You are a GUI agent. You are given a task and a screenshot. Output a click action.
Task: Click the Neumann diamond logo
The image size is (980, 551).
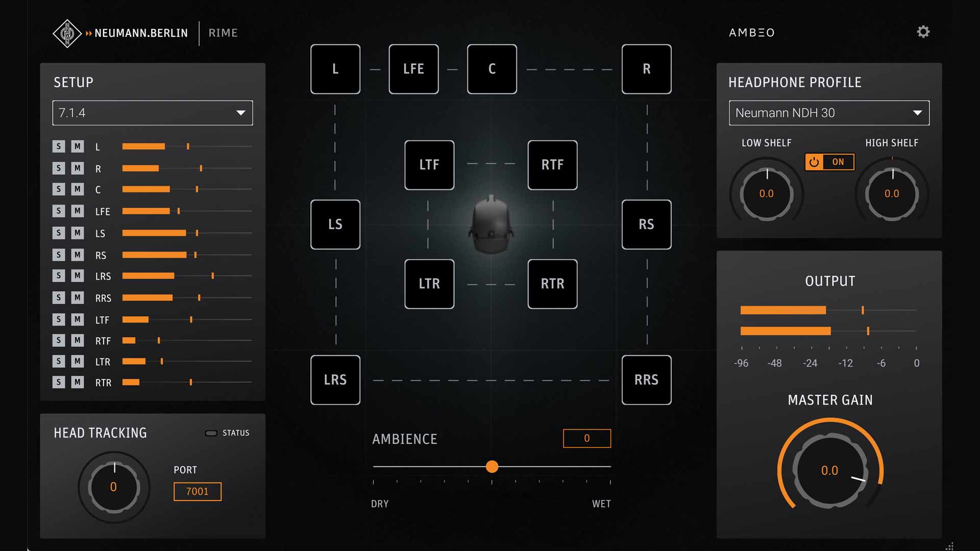67,33
